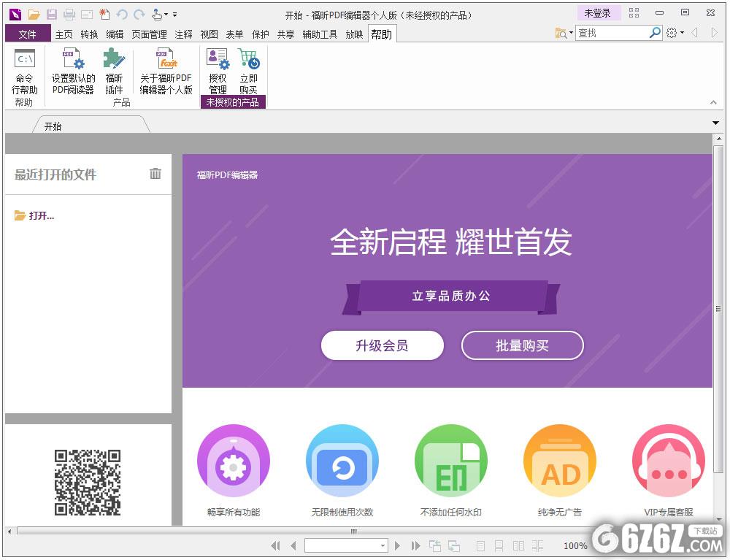Open the find folder search options dropdown
The height and width of the screenshot is (560, 730).
point(564,33)
